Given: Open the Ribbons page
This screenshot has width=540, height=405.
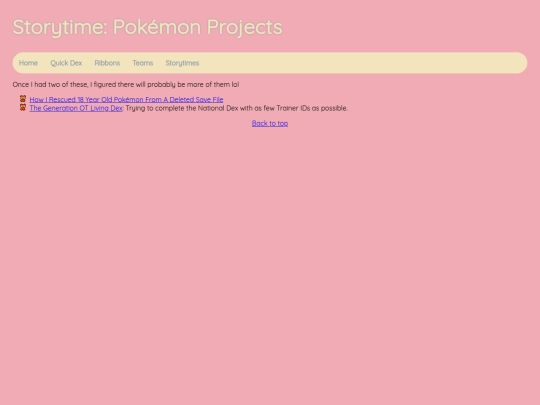Looking at the screenshot, I should click(x=107, y=63).
